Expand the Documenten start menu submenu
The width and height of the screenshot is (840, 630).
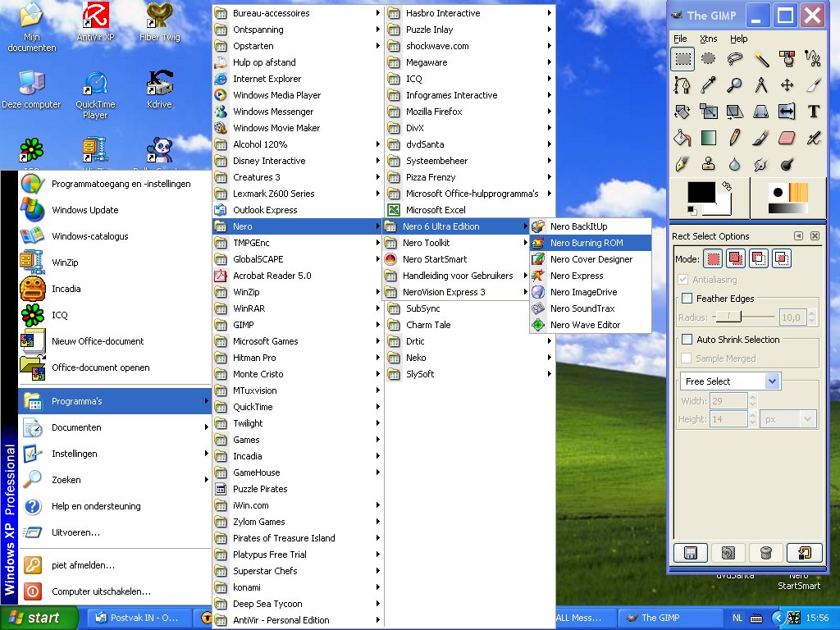point(115,427)
